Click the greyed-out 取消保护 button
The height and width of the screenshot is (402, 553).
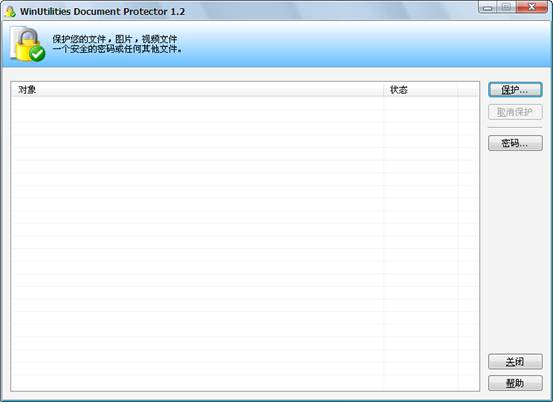click(515, 112)
